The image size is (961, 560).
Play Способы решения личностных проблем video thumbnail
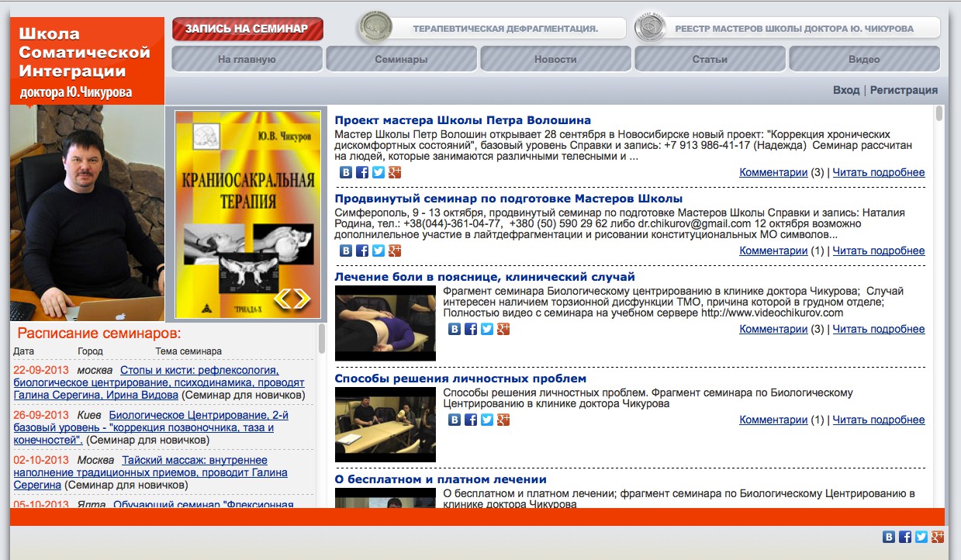coord(385,424)
